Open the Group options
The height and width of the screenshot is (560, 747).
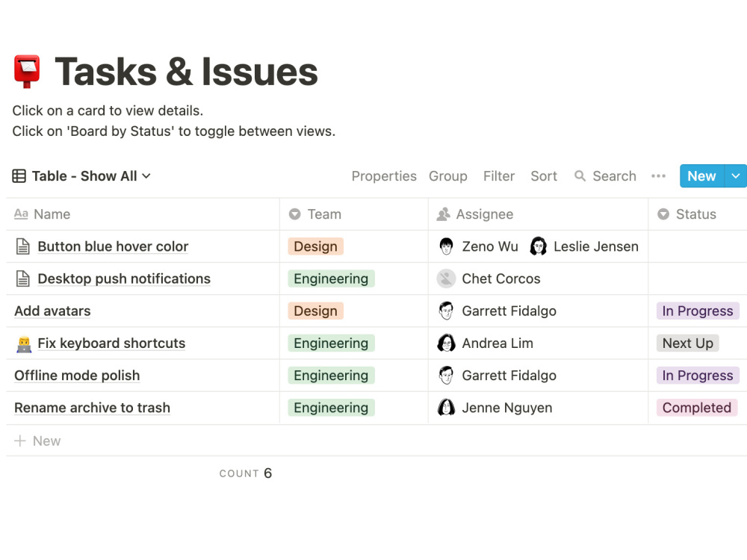coord(447,176)
